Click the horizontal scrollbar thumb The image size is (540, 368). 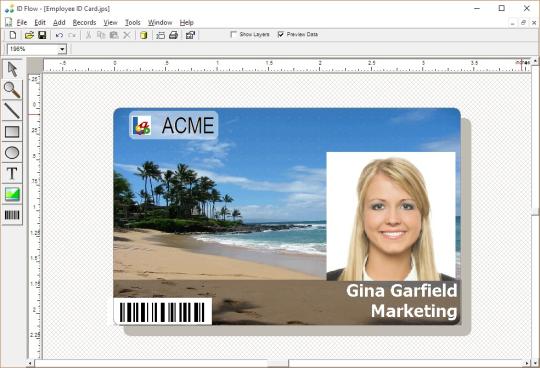pyautogui.click(x=278, y=363)
